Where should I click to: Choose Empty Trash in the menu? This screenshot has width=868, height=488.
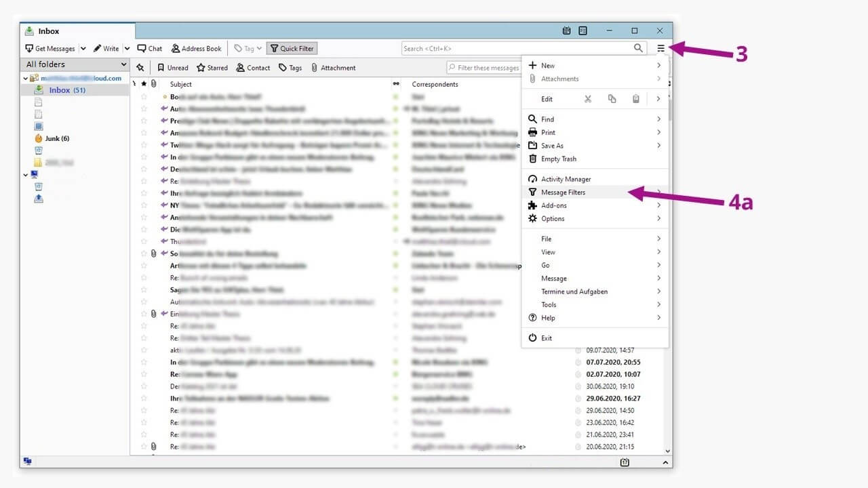tap(595, 159)
